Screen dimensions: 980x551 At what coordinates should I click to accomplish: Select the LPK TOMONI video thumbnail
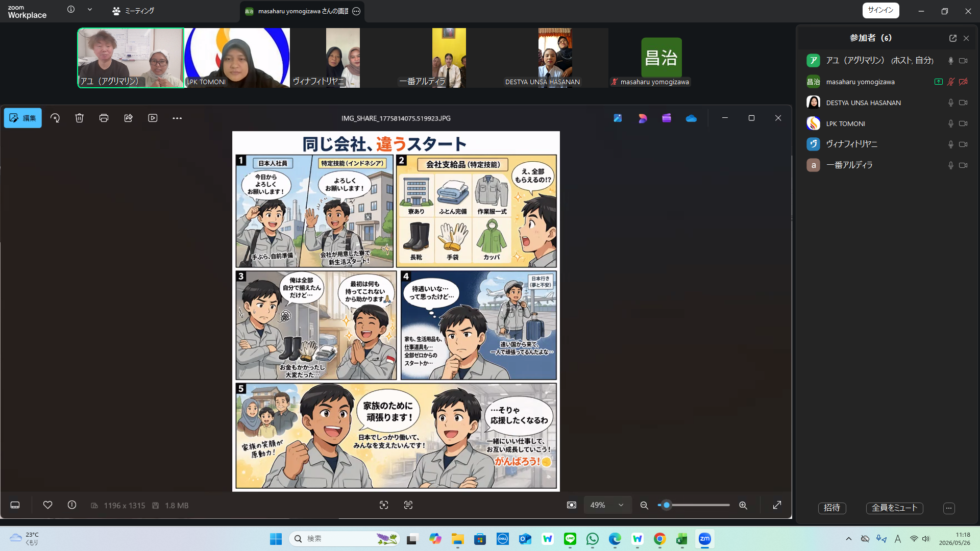click(237, 58)
